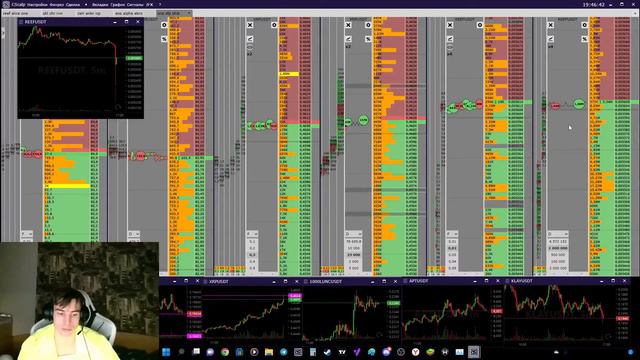The width and height of the screenshot is (640, 360).
Task: Open the График menu
Action: pyautogui.click(x=118, y=4)
